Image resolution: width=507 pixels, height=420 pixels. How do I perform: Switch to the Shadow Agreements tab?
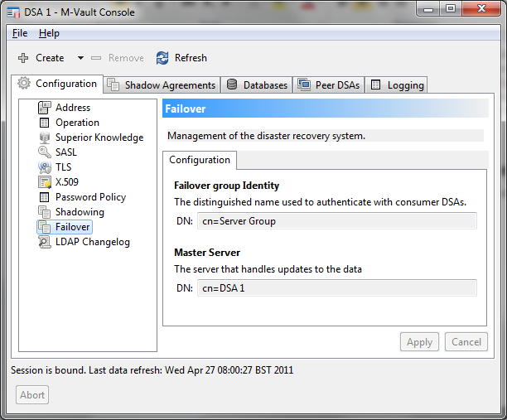[162, 84]
